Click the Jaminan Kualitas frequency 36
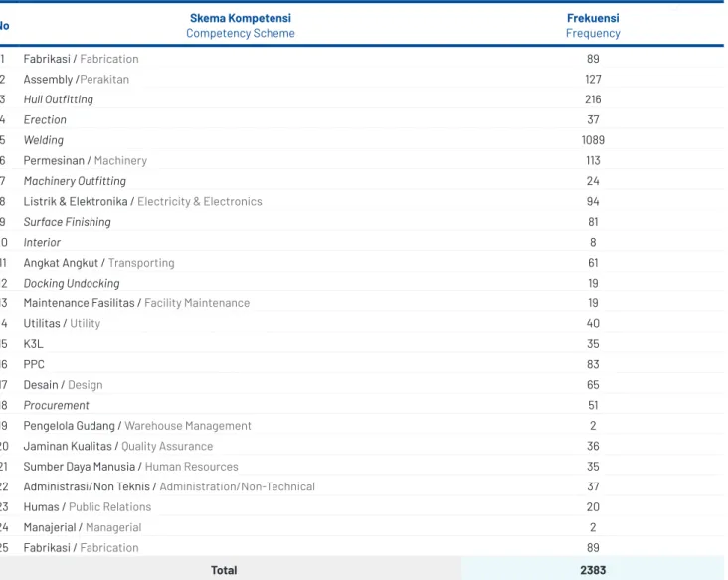The height and width of the screenshot is (580, 728). coord(593,447)
